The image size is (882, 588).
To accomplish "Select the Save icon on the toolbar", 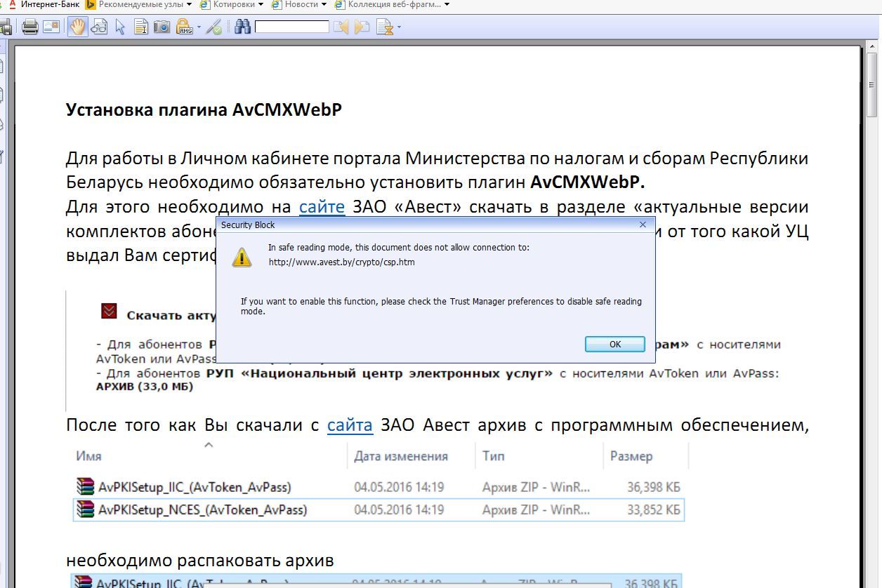I will click(x=7, y=27).
